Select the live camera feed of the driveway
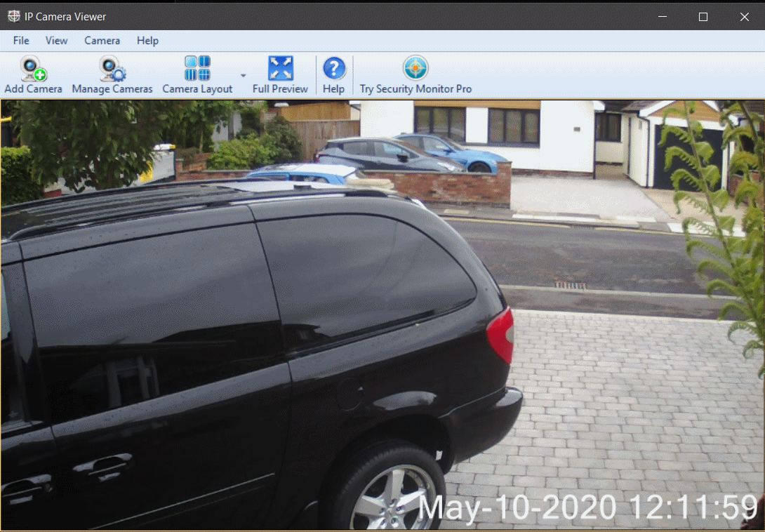 coord(382,281)
